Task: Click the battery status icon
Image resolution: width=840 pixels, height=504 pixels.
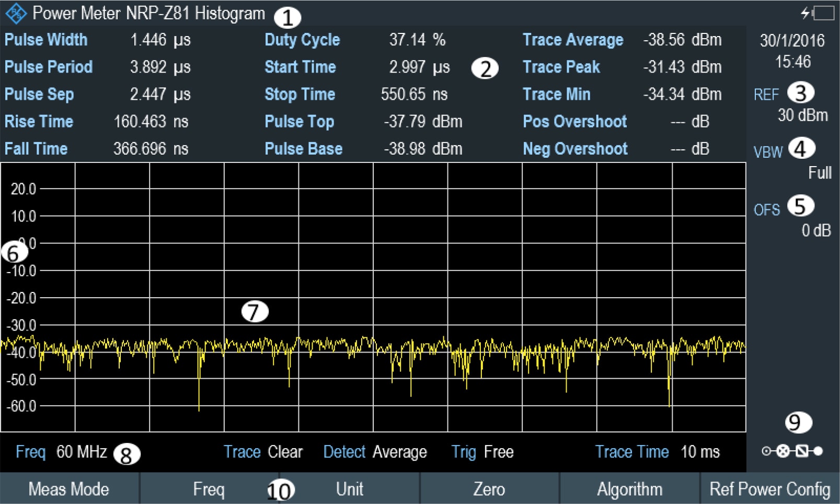Action: click(x=824, y=13)
